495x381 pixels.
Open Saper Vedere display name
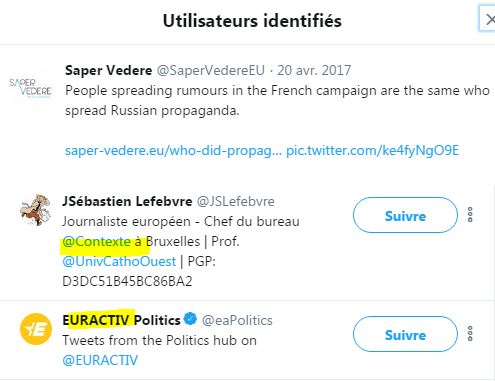click(x=109, y=70)
